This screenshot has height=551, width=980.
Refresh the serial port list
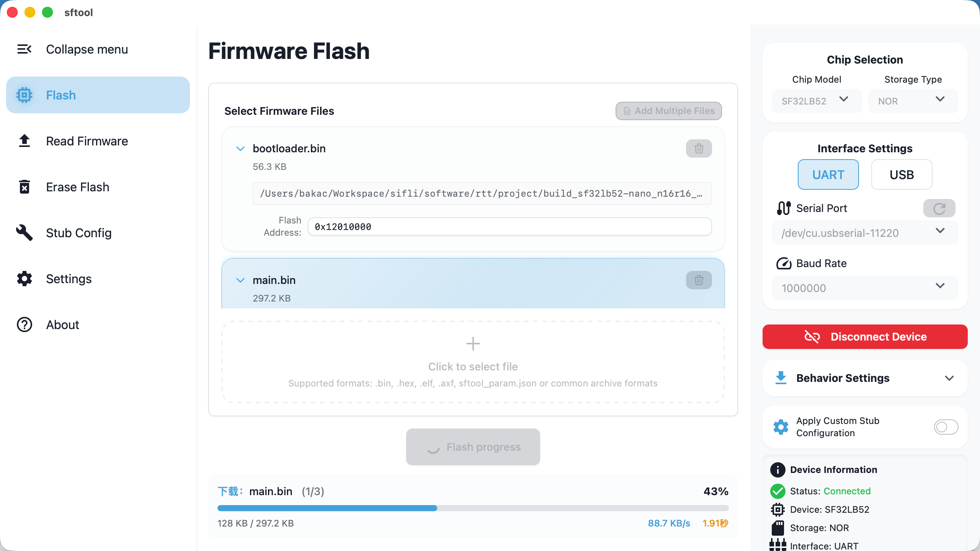pyautogui.click(x=939, y=209)
